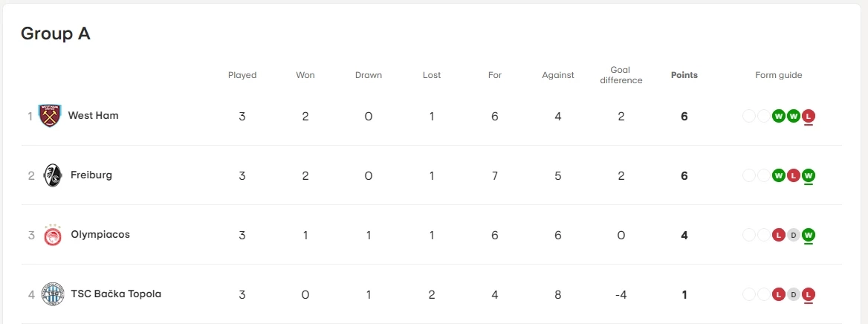The height and width of the screenshot is (324, 868).
Task: Open the West Ham team link
Action: pos(93,116)
